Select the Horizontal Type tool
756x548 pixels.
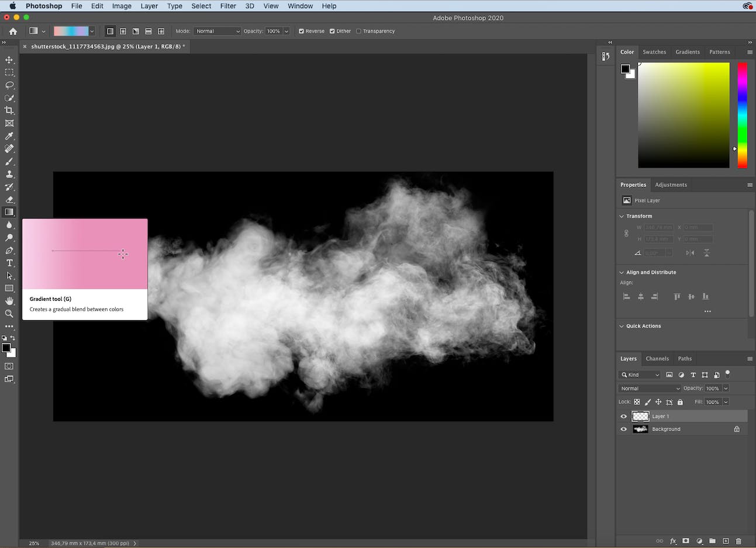9,263
